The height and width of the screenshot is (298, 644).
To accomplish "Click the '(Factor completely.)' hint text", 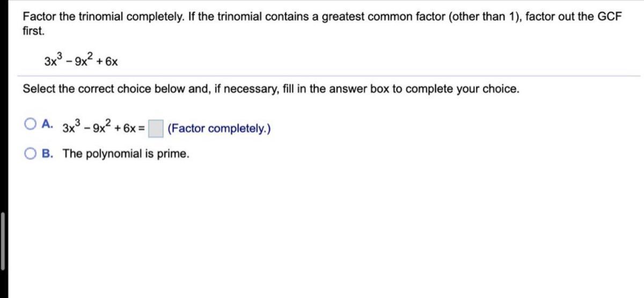I will coord(218,129).
